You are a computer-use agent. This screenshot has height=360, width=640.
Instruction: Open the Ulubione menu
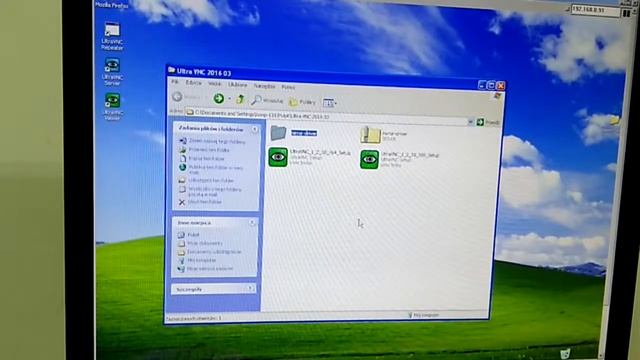237,85
